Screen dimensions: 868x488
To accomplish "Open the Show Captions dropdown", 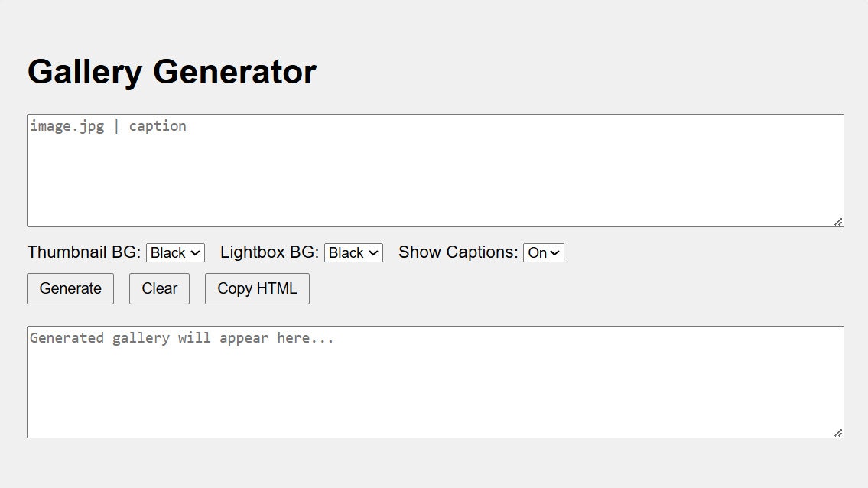I will (543, 252).
